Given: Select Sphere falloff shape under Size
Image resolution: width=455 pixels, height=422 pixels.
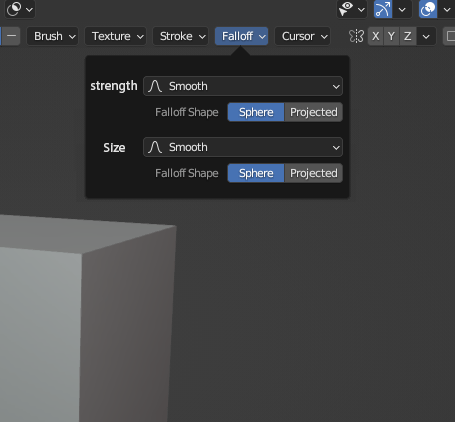Looking at the screenshot, I should (x=256, y=173).
